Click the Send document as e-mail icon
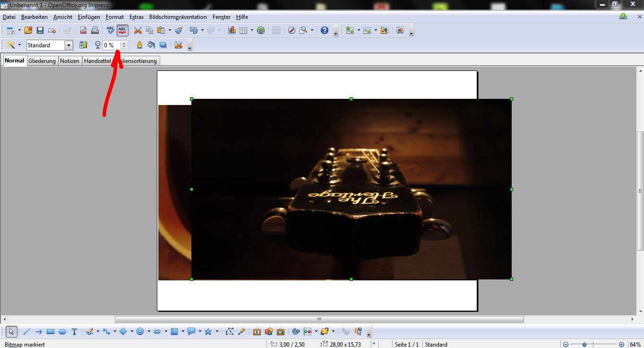 tap(52, 30)
